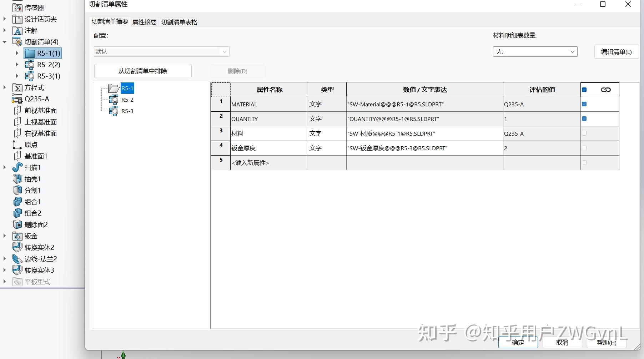Screen dimensions: 644x359
Task: Click the 切割清单(4) cut list icon
Action: point(17,42)
